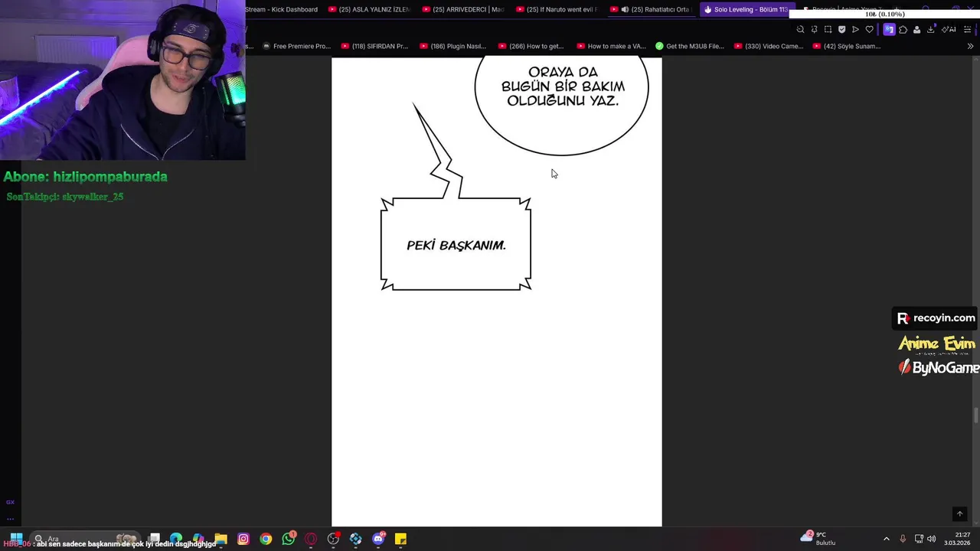Open the SIFIRDAN Pr... bookmark
This screenshot has width=980, height=551.
(x=374, y=46)
